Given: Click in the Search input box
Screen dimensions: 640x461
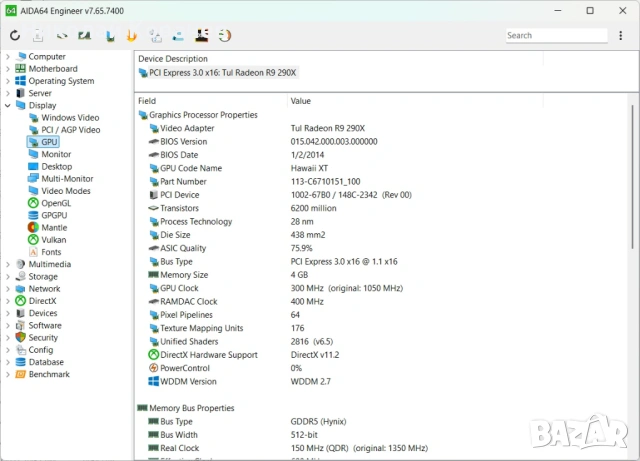Looking at the screenshot, I should point(555,36).
